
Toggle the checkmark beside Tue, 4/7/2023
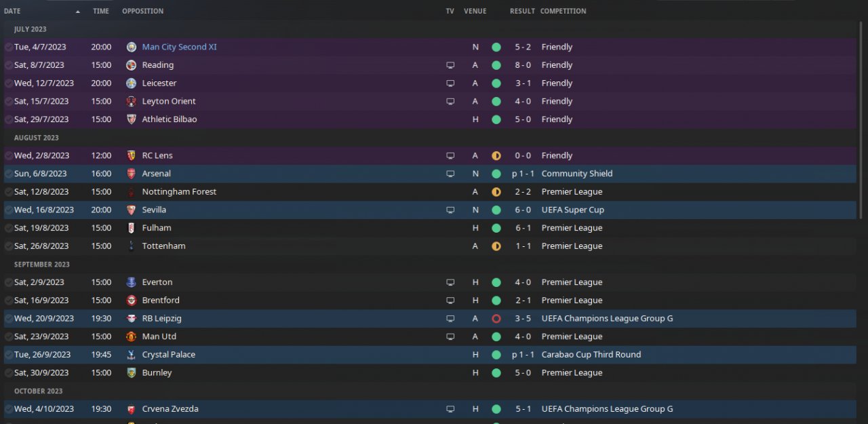click(x=8, y=47)
